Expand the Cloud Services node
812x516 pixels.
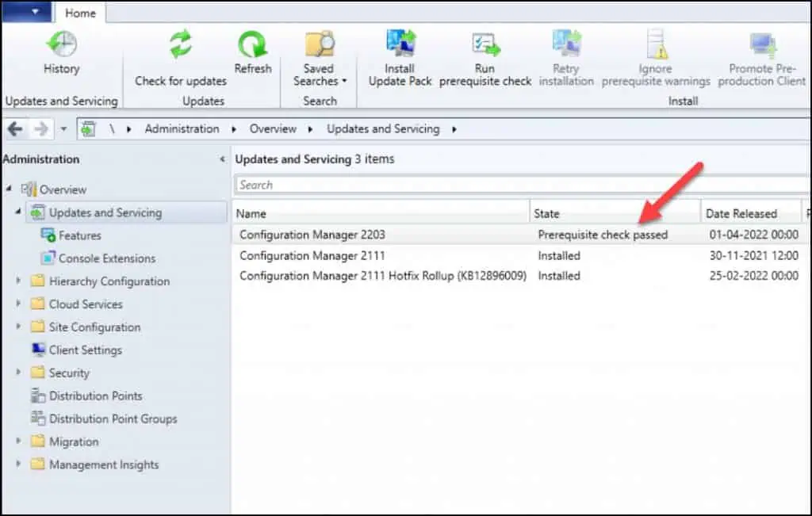pyautogui.click(x=18, y=304)
